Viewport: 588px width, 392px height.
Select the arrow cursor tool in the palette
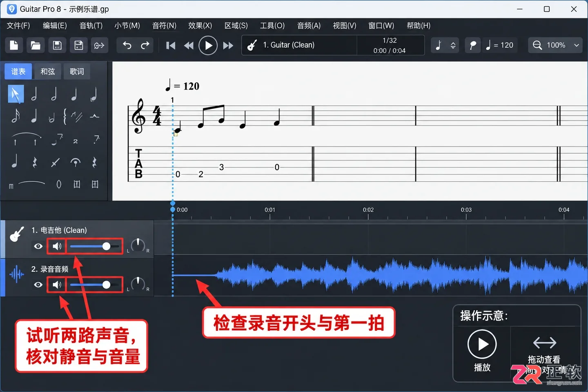coord(16,94)
